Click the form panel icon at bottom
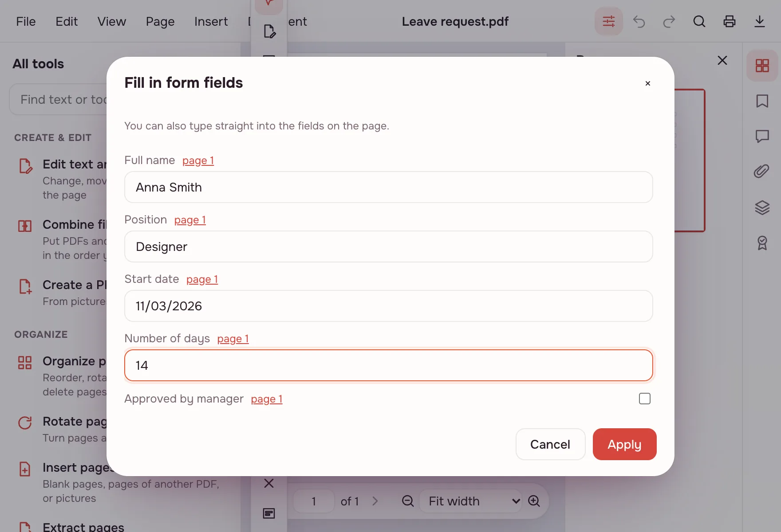 tap(269, 513)
